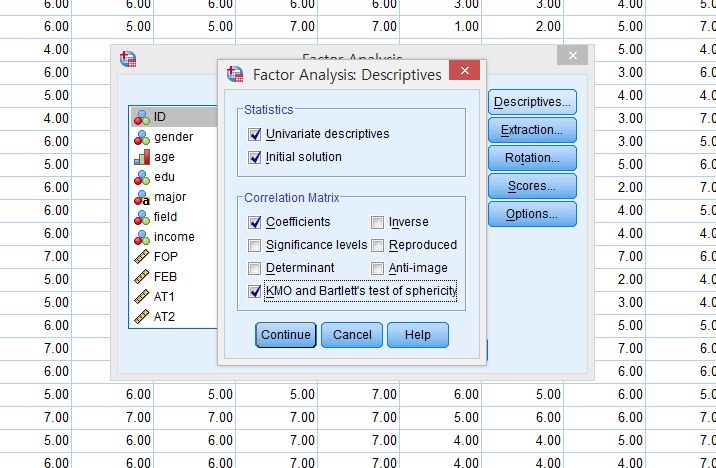Toggle KMO and Bartlett's test checkbox
716x468 pixels.
(254, 291)
